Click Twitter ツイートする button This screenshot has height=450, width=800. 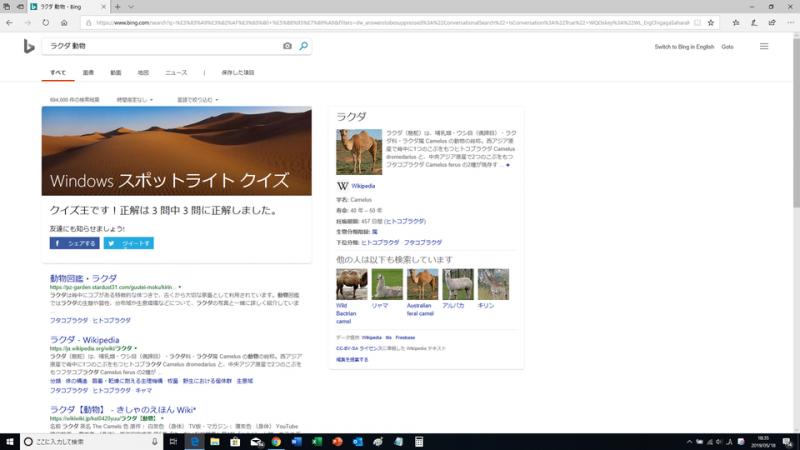tap(129, 243)
